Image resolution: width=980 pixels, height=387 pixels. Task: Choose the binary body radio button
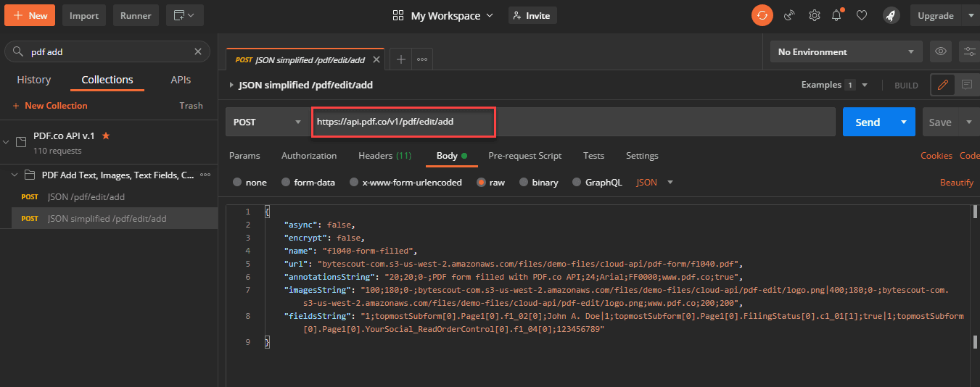tap(524, 183)
